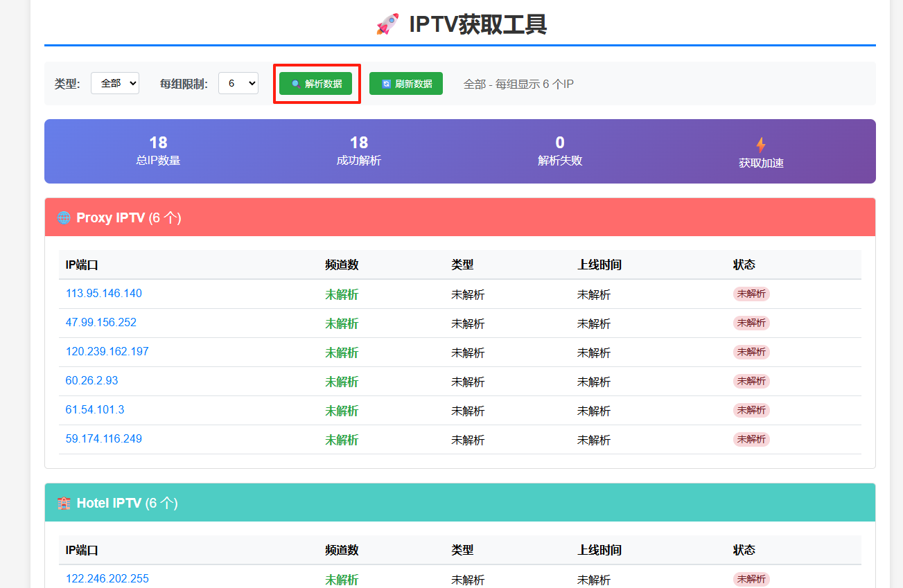Viewport: 903px width, 588px height.
Task: Click the globe icon beside Proxy IPTV
Action: pos(64,217)
